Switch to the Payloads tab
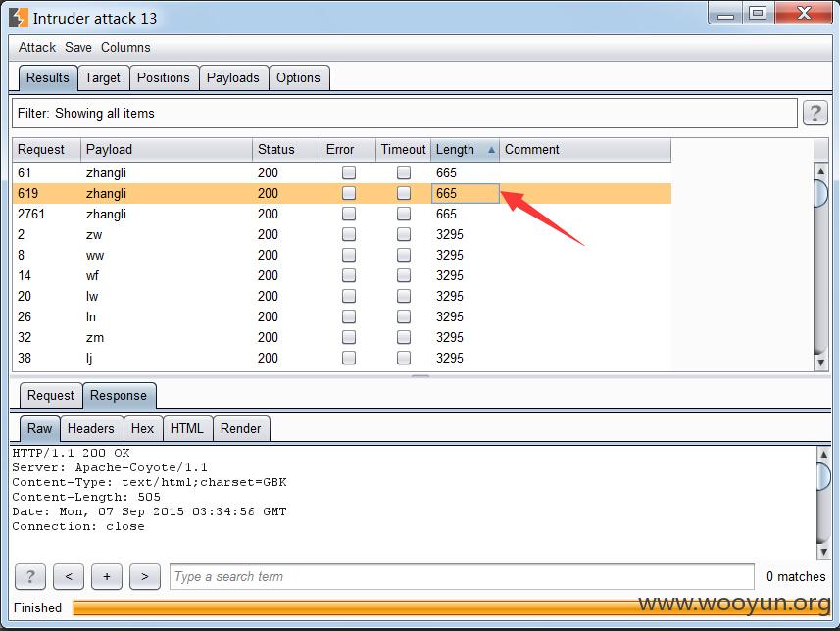This screenshot has height=631, width=840. point(233,78)
